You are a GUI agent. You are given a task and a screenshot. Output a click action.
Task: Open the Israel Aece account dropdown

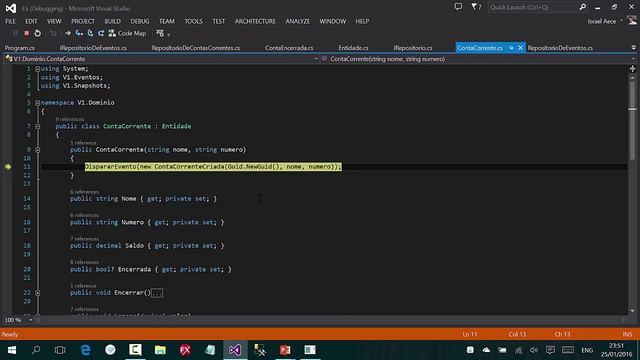[x=622, y=21]
